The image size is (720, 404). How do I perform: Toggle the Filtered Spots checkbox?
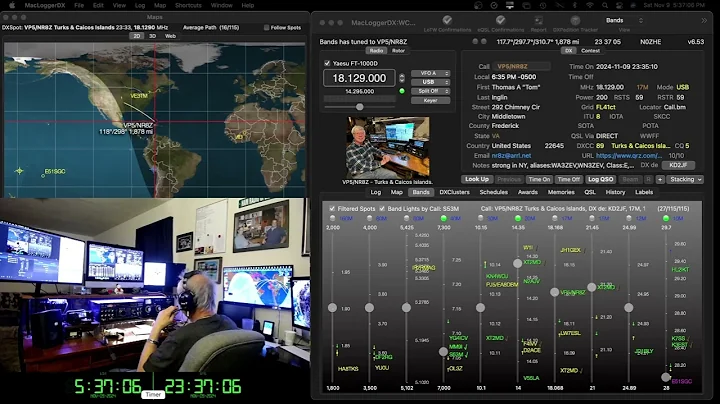click(332, 208)
